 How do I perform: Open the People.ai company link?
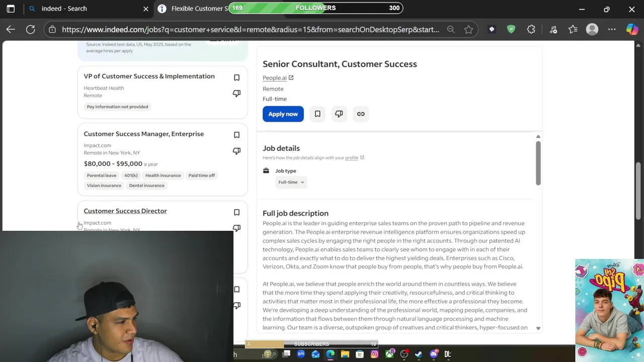click(275, 78)
